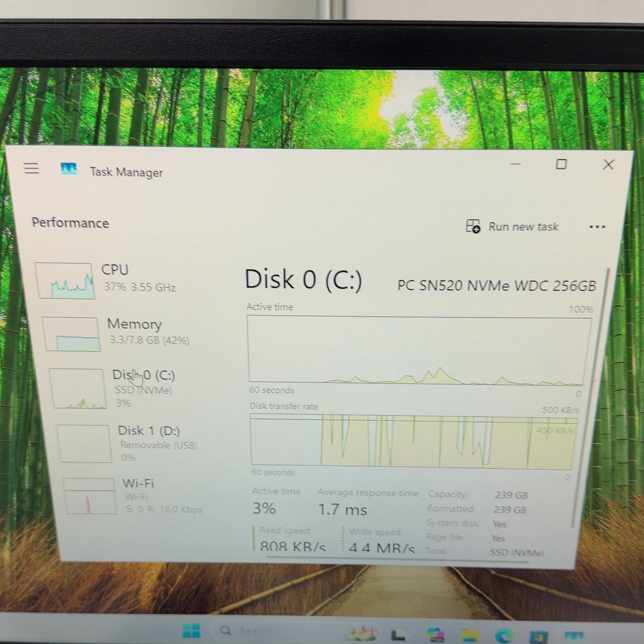Click the Disk 1 mini graph thumbnail
This screenshot has height=644, width=644.
click(84, 444)
